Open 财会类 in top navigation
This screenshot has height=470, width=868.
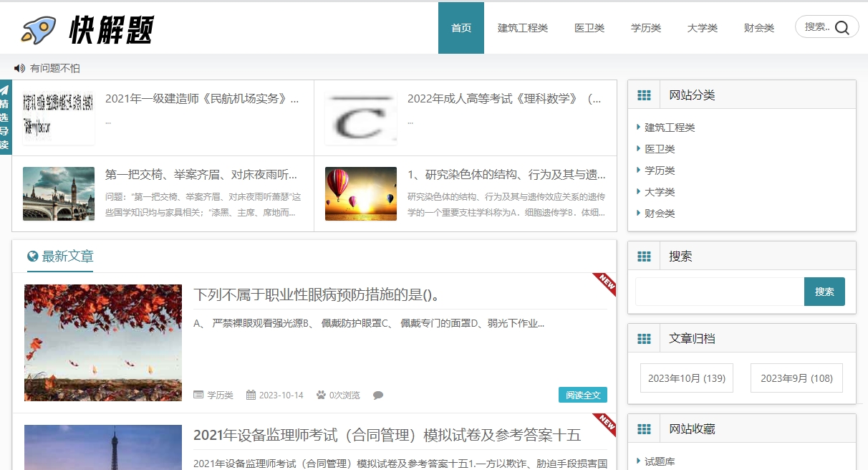tap(759, 28)
